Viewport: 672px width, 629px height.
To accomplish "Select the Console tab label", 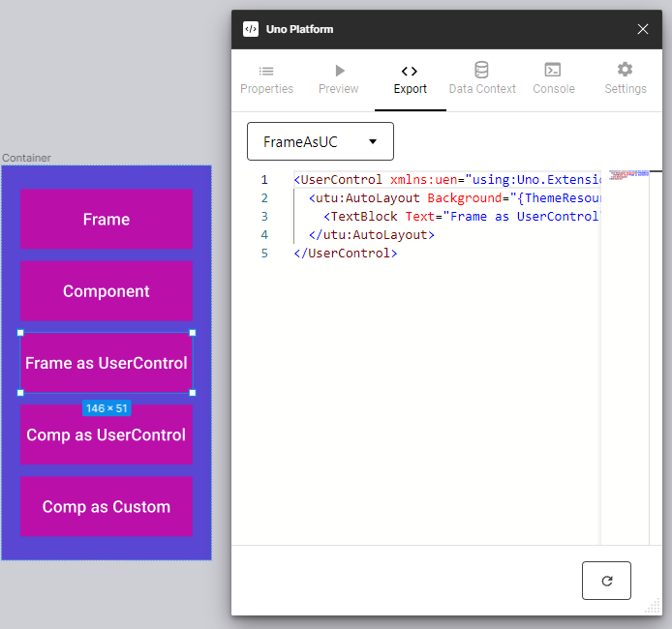I will coord(553,89).
